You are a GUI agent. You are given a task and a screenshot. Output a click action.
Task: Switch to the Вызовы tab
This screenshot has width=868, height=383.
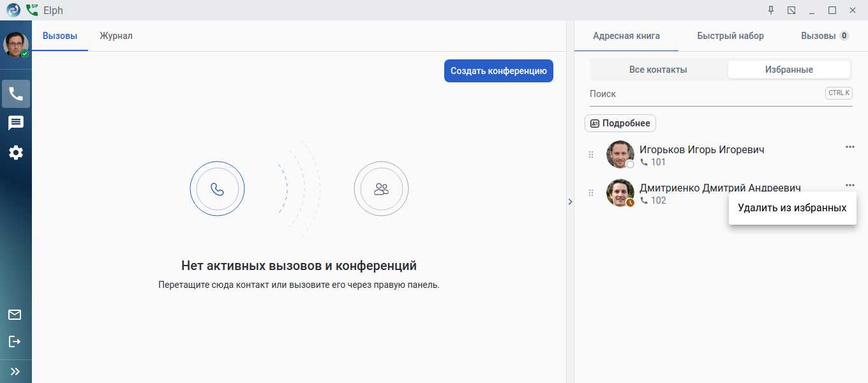pos(60,36)
